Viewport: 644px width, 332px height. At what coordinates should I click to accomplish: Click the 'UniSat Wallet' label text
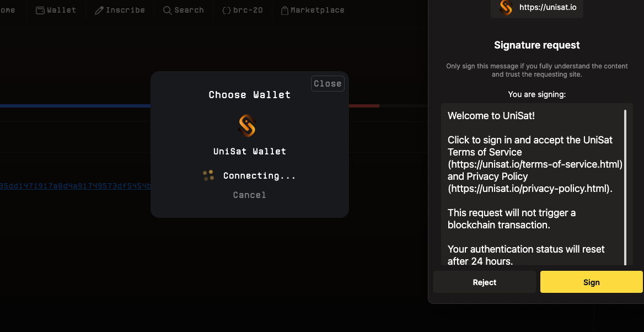click(250, 151)
